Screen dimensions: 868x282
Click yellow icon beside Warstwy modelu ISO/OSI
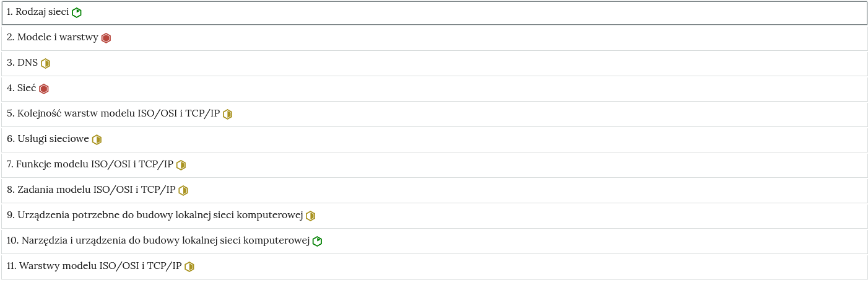point(189,267)
